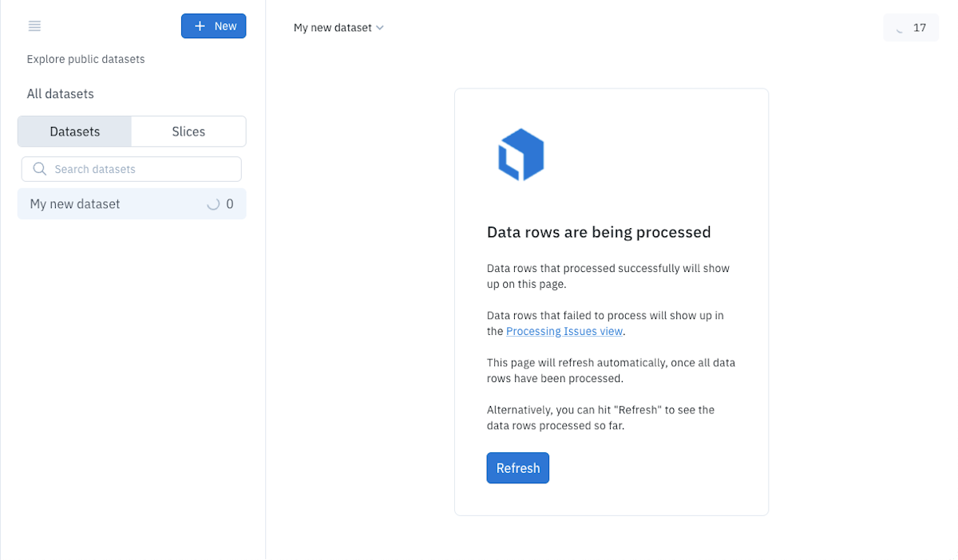This screenshot has width=958, height=560.
Task: Select My new dataset in the list
Action: [x=132, y=204]
